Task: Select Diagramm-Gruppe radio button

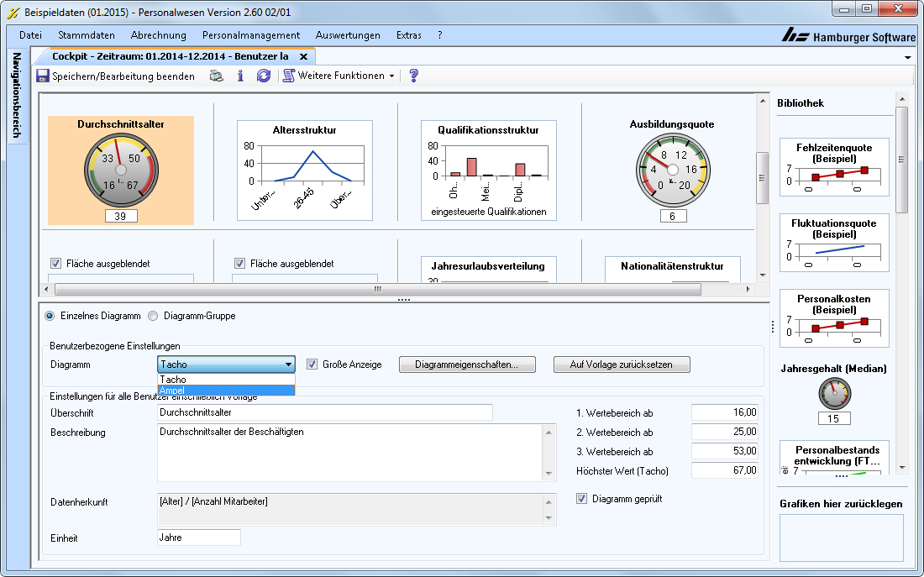Action: (153, 316)
